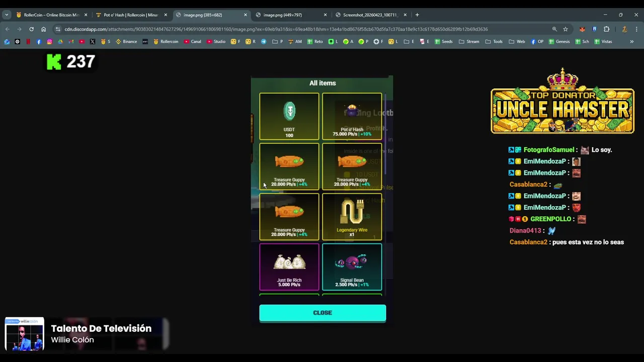Open the Seeds spreadsheet bookmark
Screen dimensions: 644x362
[443, 42]
